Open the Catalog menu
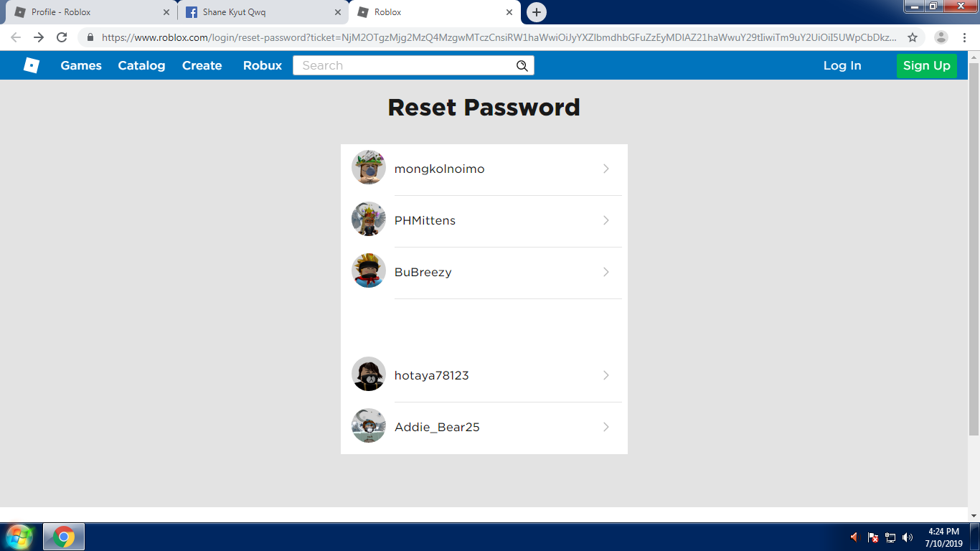This screenshot has height=551, width=980. 141,65
